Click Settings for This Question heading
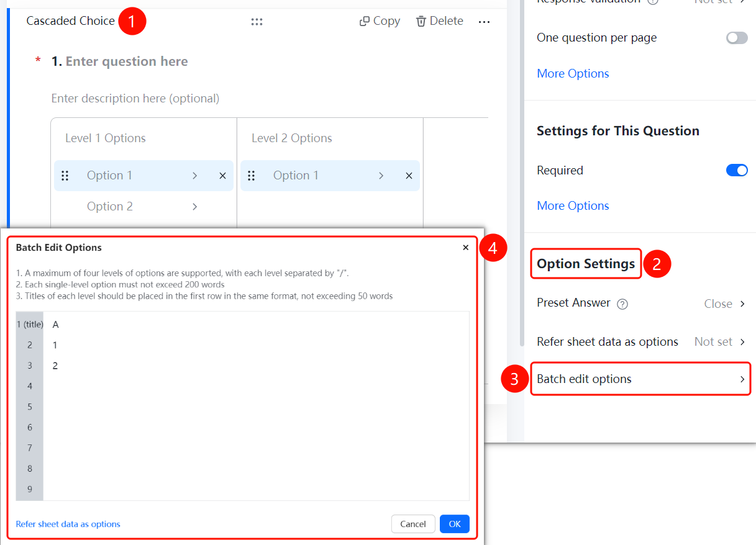The width and height of the screenshot is (756, 545). click(618, 131)
